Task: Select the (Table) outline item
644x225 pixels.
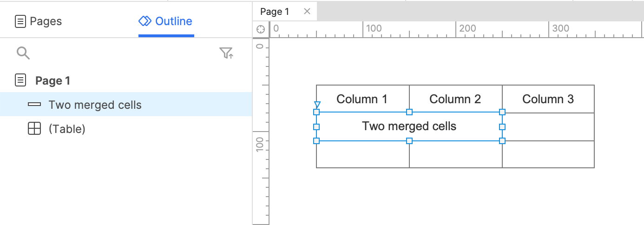Action: click(126, 129)
